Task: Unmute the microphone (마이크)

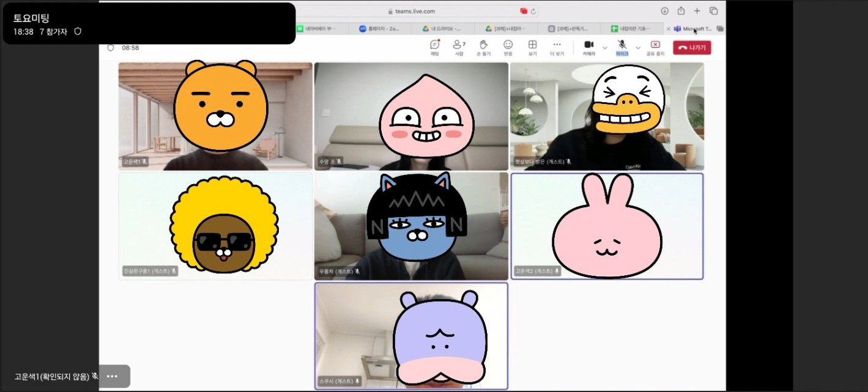Action: (621, 47)
